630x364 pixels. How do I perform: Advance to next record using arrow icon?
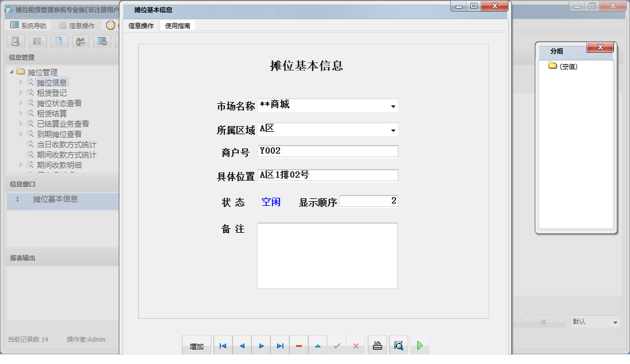pyautogui.click(x=261, y=345)
